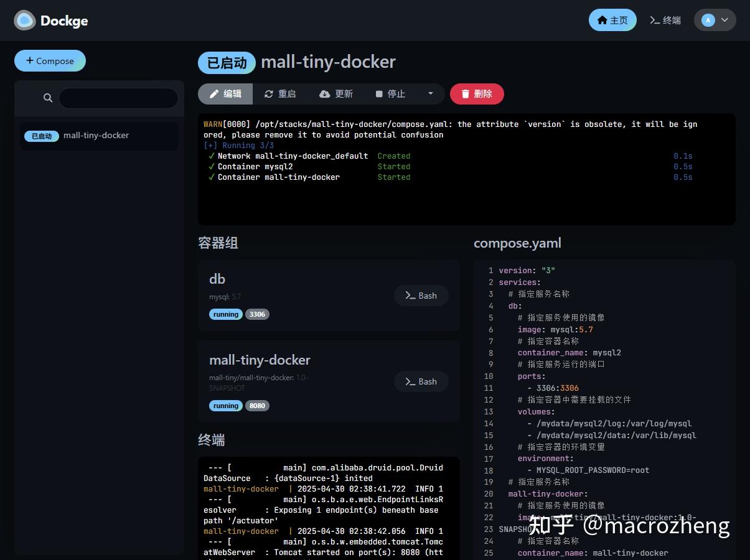The height and width of the screenshot is (560, 750).
Task: Click the 'Running 3/3' log line
Action: pos(239,146)
